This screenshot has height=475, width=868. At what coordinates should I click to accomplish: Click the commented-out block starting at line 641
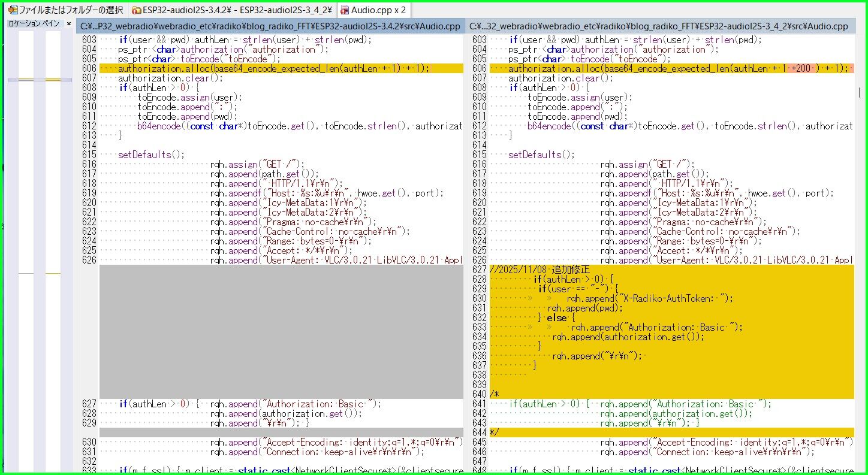tap(629, 404)
